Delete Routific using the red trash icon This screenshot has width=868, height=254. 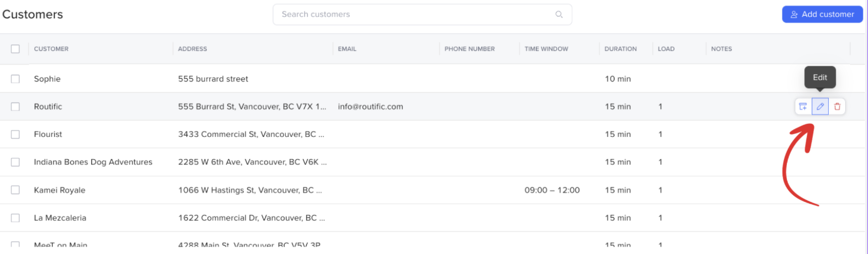click(837, 107)
